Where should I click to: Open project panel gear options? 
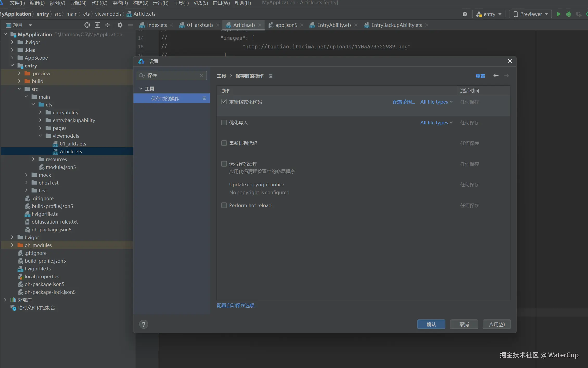(x=120, y=25)
